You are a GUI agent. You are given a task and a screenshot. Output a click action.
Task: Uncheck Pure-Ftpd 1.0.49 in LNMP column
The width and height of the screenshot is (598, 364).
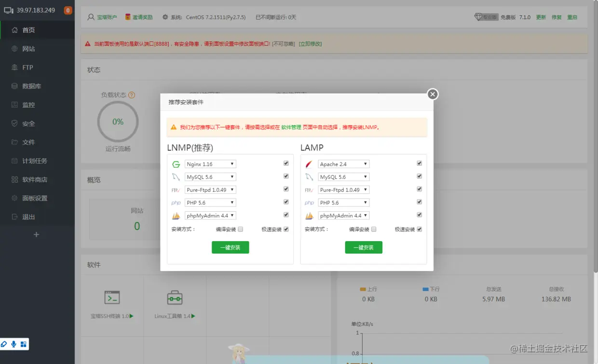pyautogui.click(x=286, y=189)
